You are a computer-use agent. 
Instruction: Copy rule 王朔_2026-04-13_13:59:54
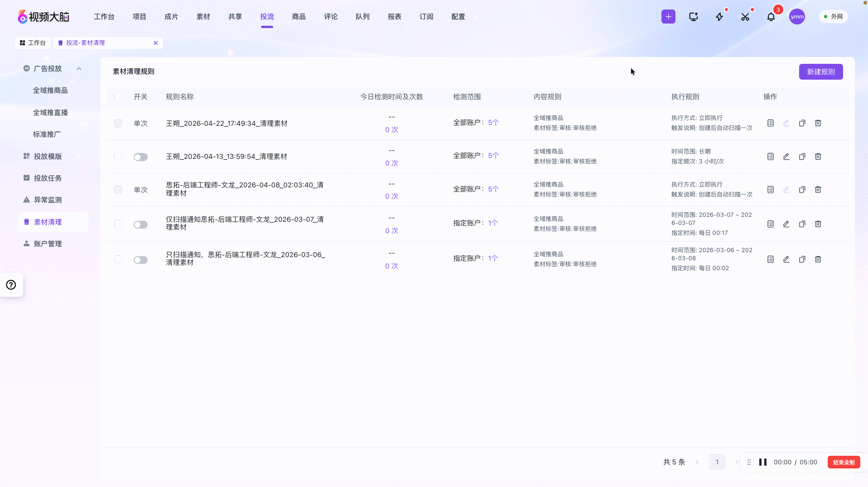point(802,157)
